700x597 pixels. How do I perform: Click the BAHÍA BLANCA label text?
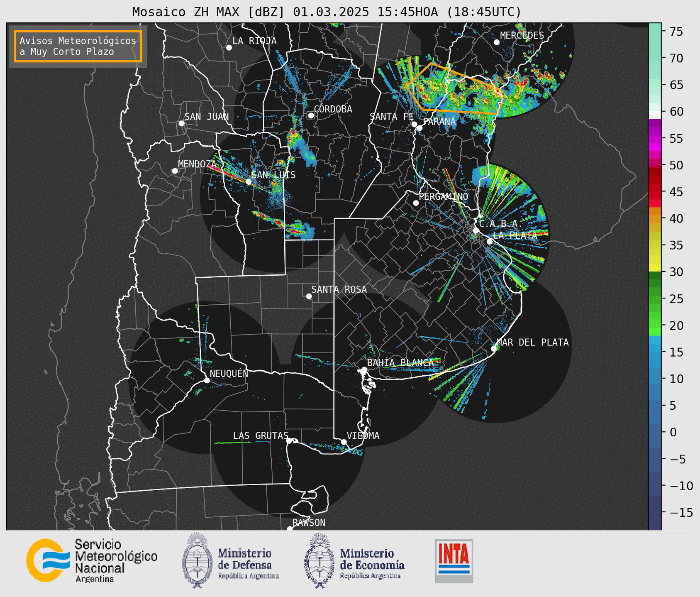(x=400, y=363)
